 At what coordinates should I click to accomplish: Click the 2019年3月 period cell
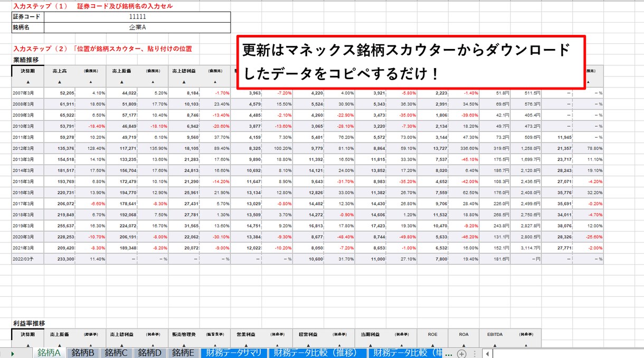27,226
